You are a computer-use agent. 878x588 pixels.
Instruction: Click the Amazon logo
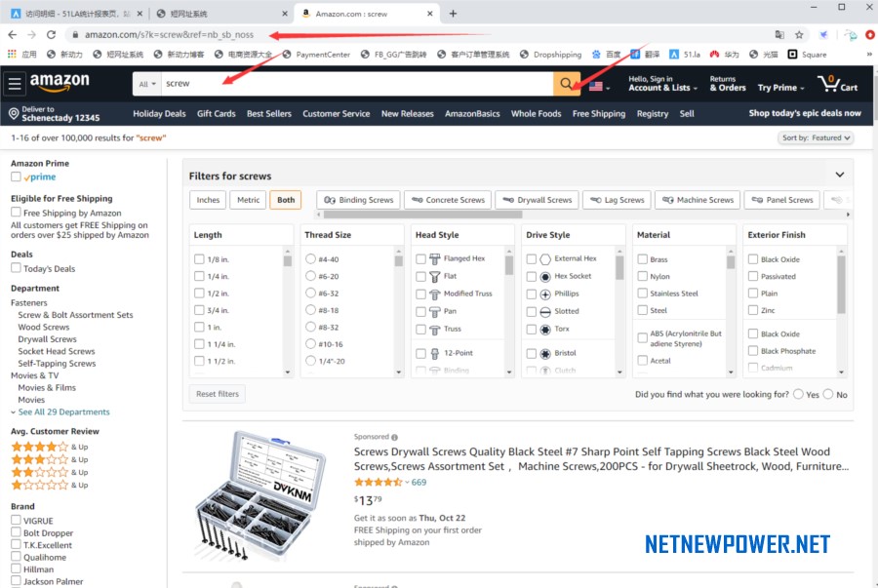point(60,83)
